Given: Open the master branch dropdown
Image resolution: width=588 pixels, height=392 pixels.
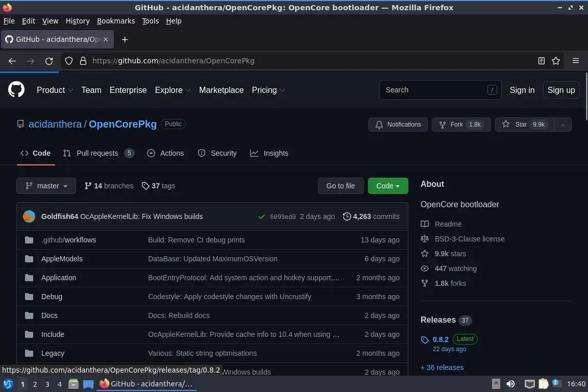Looking at the screenshot, I should click(46, 186).
